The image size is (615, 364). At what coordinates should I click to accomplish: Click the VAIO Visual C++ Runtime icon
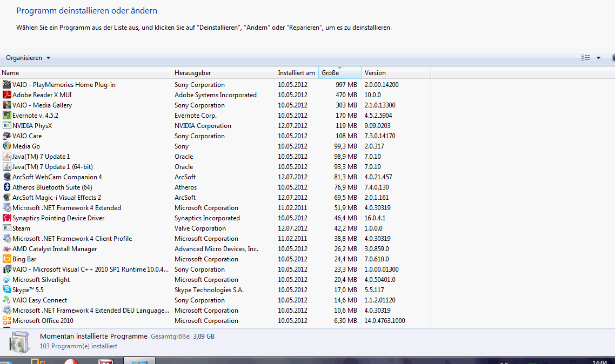[x=6, y=269]
